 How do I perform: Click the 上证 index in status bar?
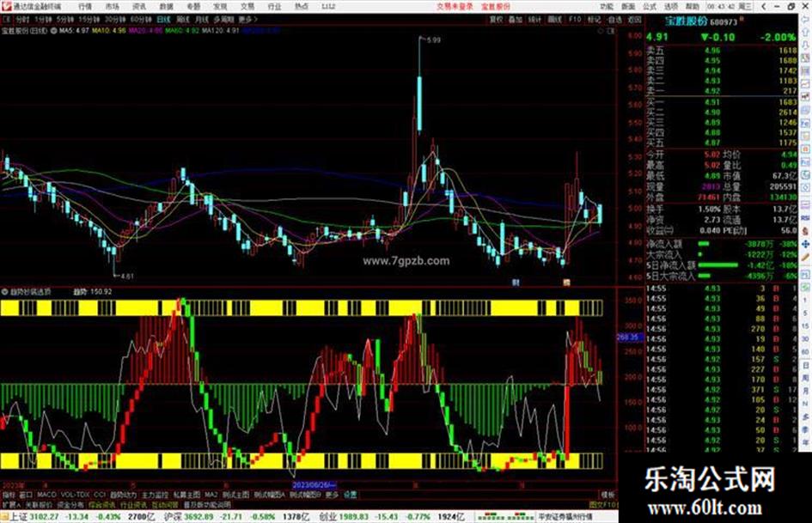click(18, 516)
